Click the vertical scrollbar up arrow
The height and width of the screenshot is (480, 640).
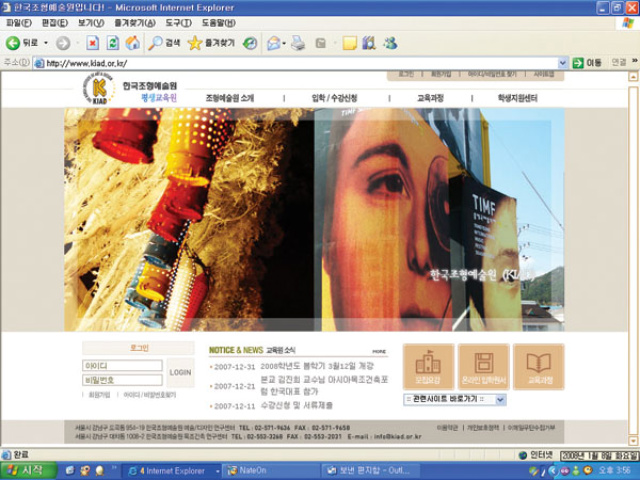point(633,77)
